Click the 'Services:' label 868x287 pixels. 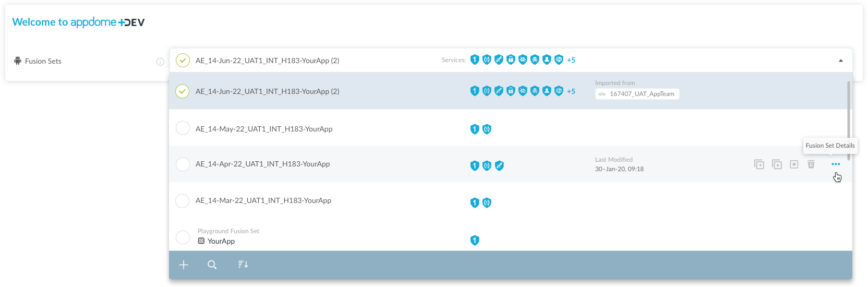pyautogui.click(x=454, y=60)
